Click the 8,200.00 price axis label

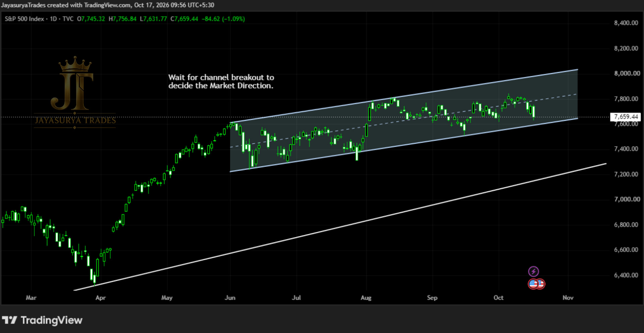[x=626, y=48]
